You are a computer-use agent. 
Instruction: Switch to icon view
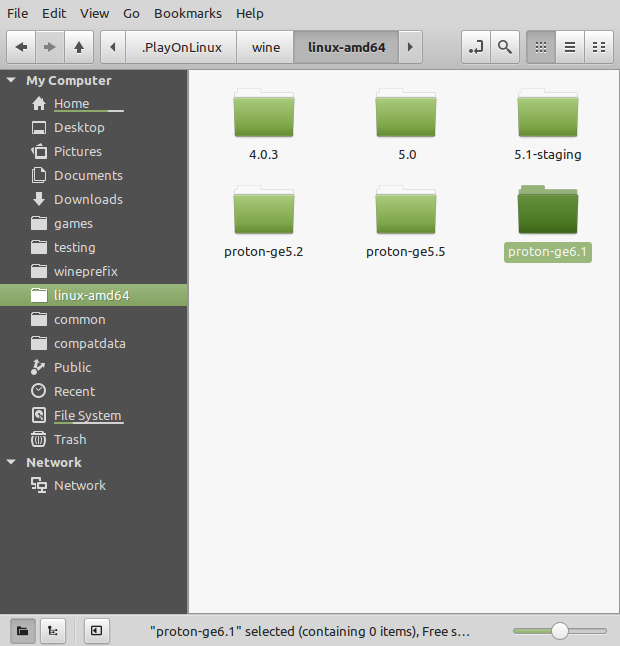pyautogui.click(x=541, y=47)
